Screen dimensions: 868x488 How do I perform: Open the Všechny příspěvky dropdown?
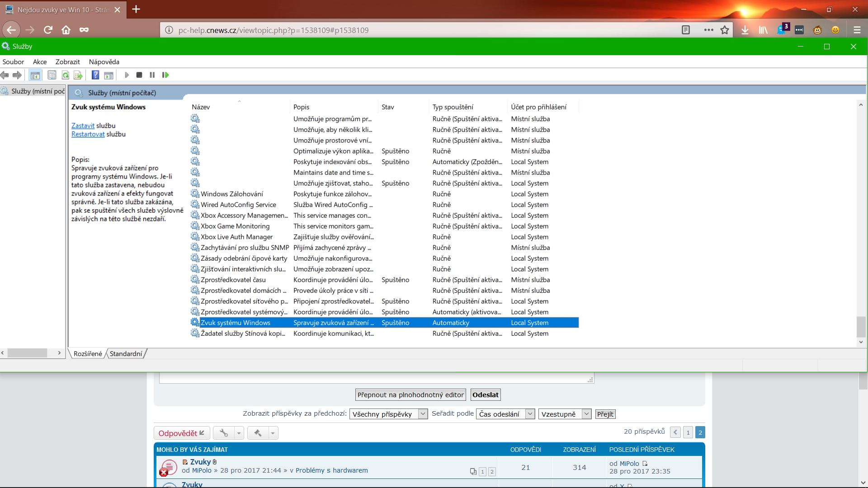click(388, 414)
